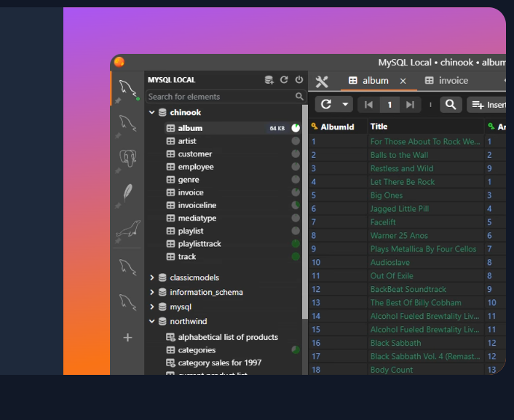The image size is (514, 420).
Task: Open the customer table
Action: [232, 154]
